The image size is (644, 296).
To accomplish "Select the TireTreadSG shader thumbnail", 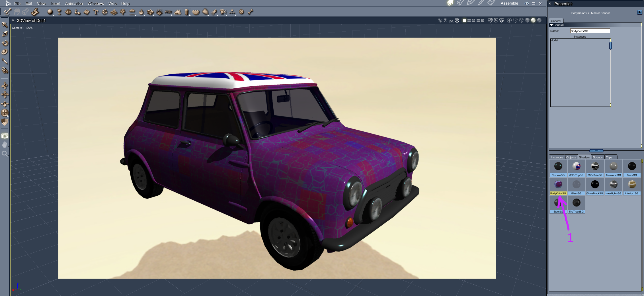I will click(x=576, y=205).
